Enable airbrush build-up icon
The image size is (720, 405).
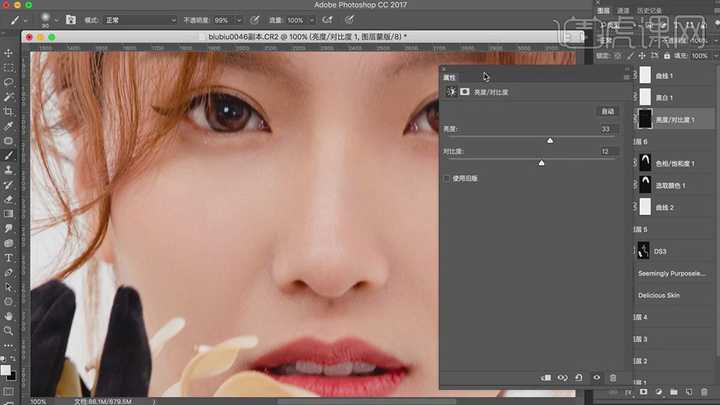click(x=327, y=20)
